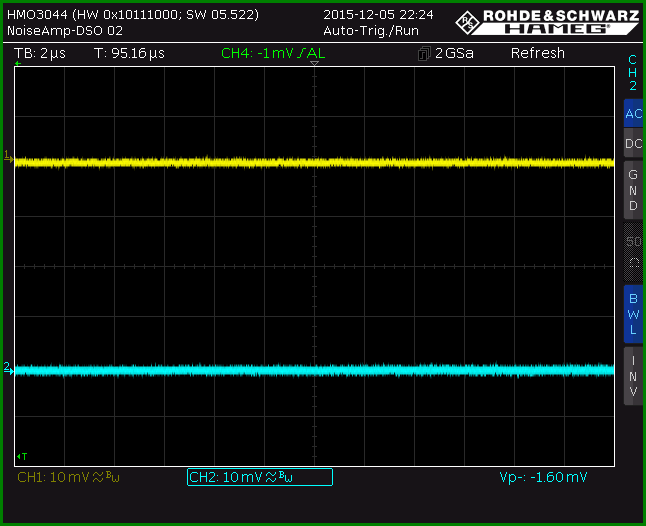Click the Vp- measurement readout
Viewport: 646px width, 526px height.
[543, 477]
